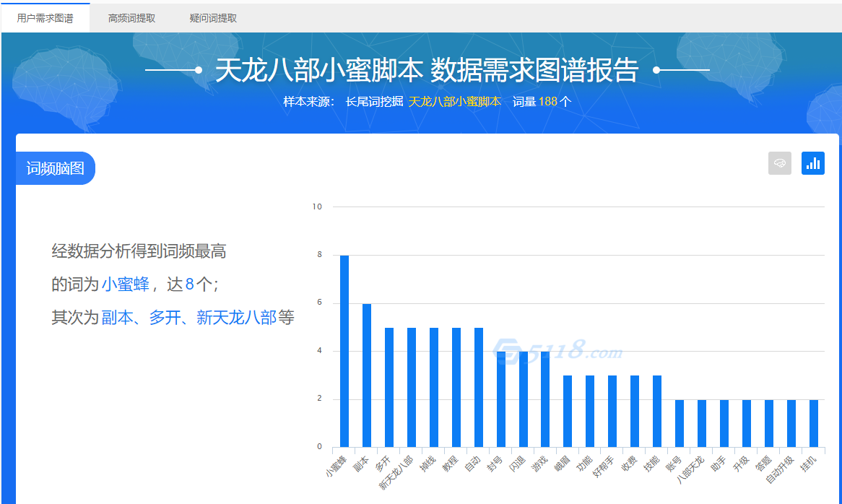The height and width of the screenshot is (504, 842).
Task: Click the 好帮手 bar in the chart
Action: pos(612,411)
